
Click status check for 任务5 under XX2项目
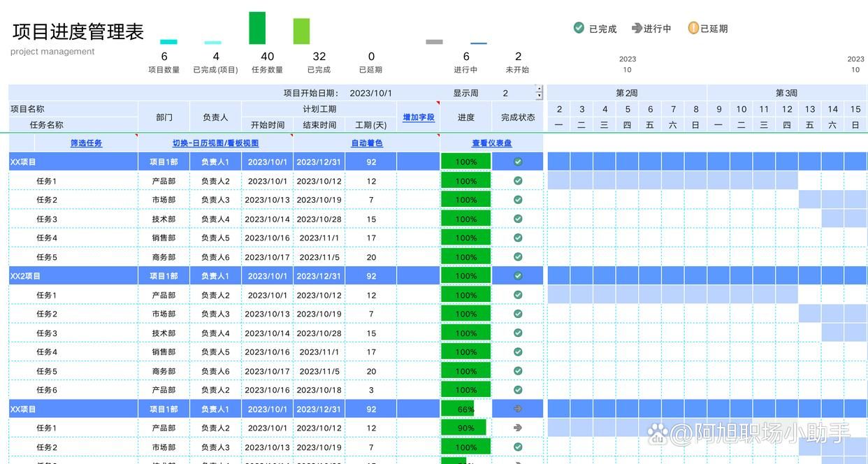pyautogui.click(x=518, y=371)
